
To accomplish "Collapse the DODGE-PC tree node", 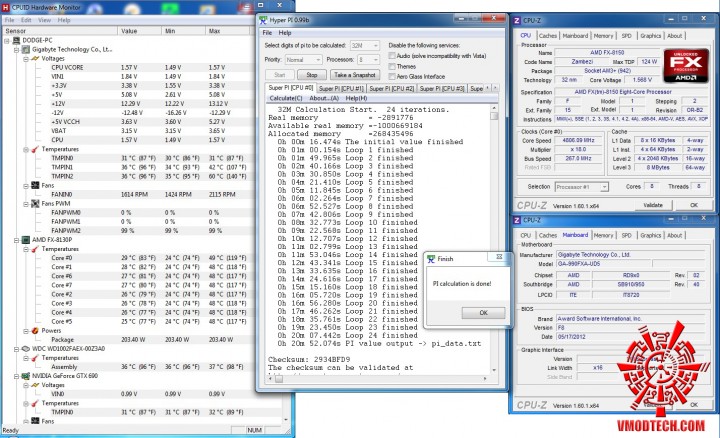I will [x=7, y=40].
